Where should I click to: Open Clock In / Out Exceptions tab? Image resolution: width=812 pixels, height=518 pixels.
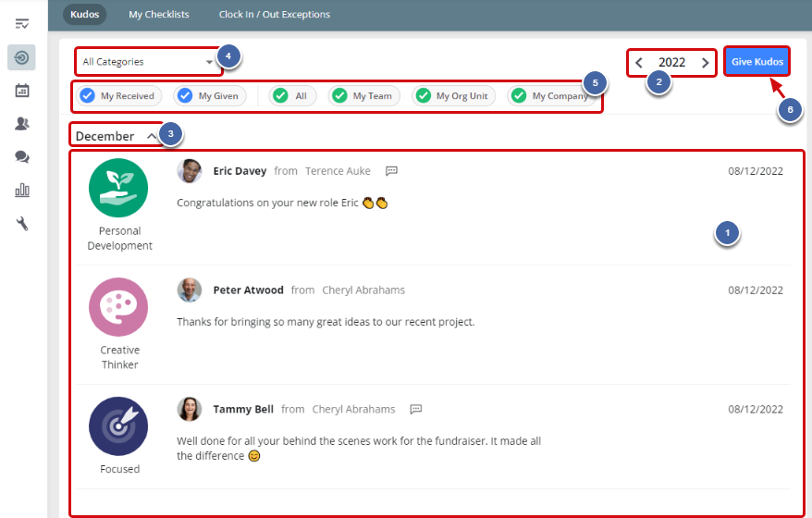[x=274, y=15]
